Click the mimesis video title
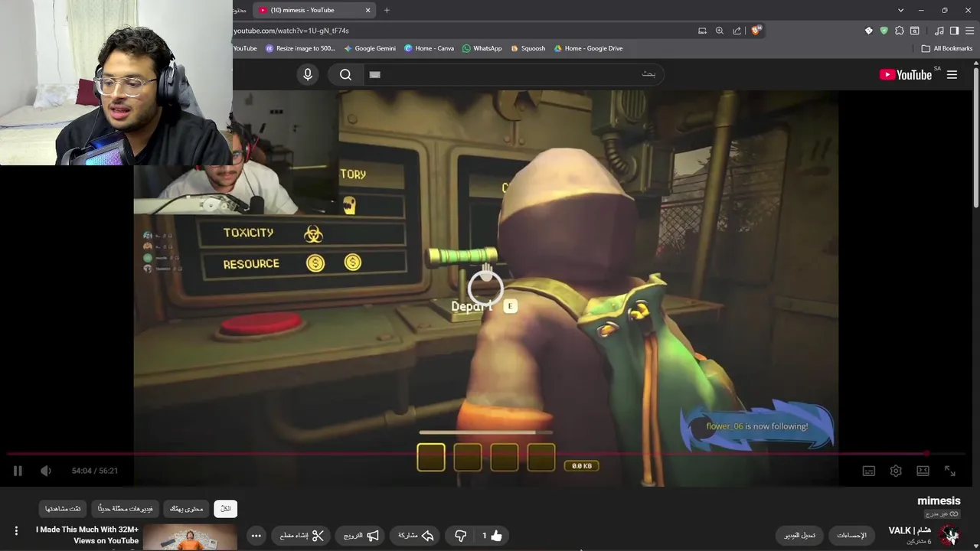The image size is (980, 551). [939, 500]
